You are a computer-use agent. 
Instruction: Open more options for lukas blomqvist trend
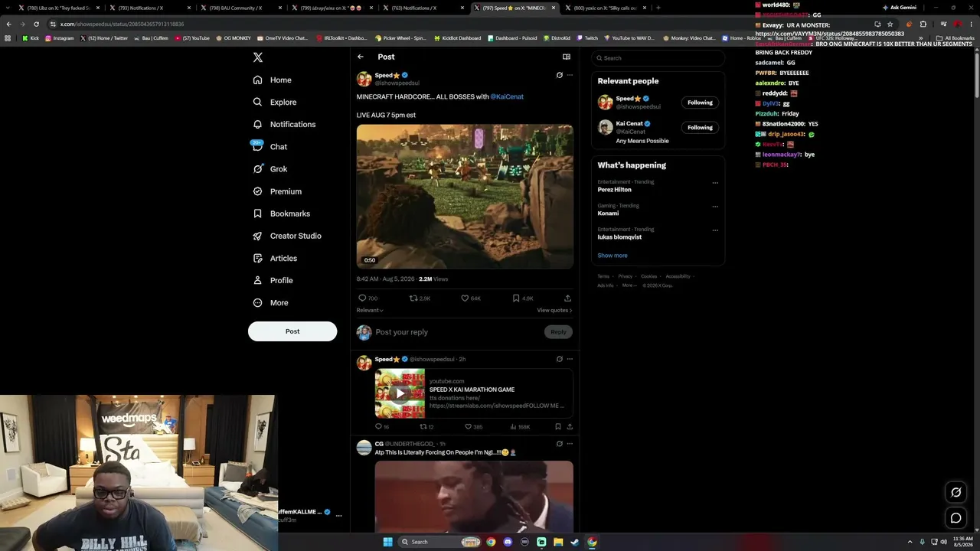point(715,230)
